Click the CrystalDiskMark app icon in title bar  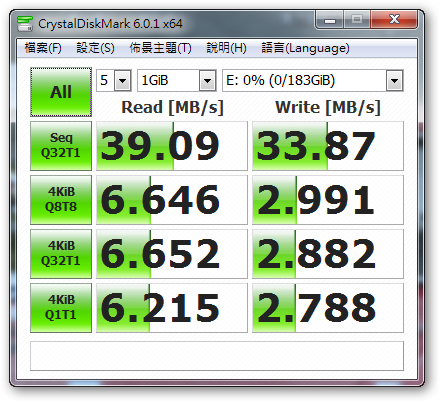(25, 23)
